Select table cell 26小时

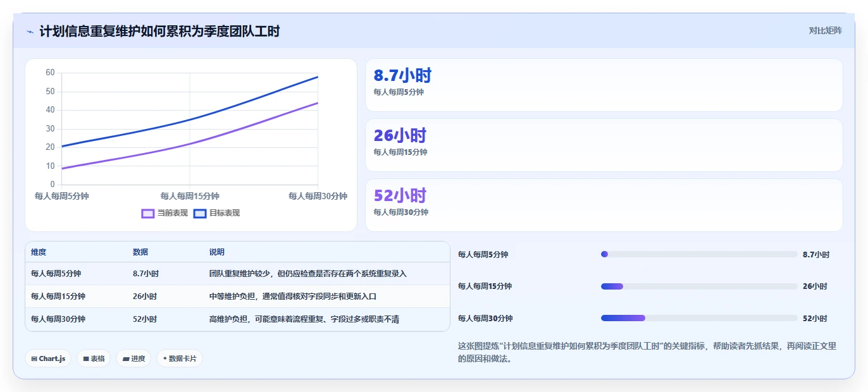[145, 296]
